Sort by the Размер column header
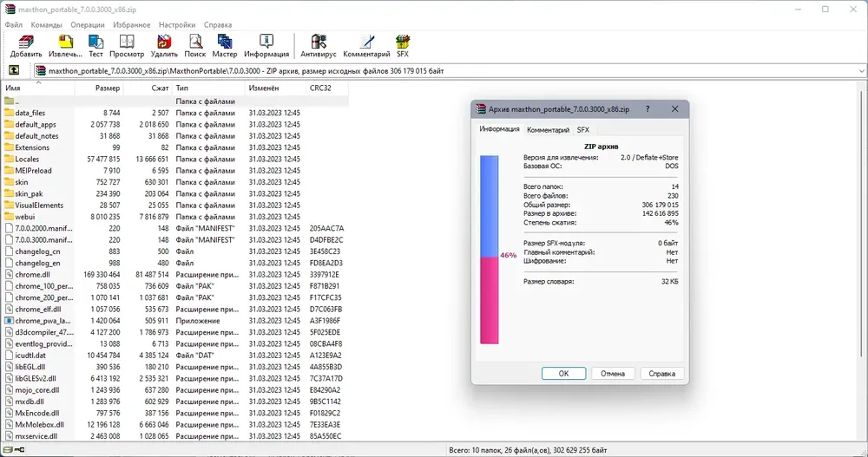Screen dimensions: 868x457 point(99,88)
